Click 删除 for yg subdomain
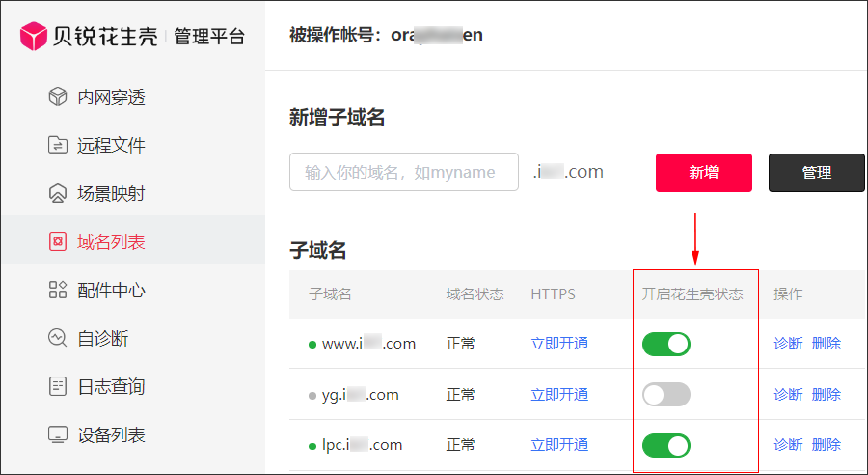Screen dimensions: 868x475 tap(826, 395)
